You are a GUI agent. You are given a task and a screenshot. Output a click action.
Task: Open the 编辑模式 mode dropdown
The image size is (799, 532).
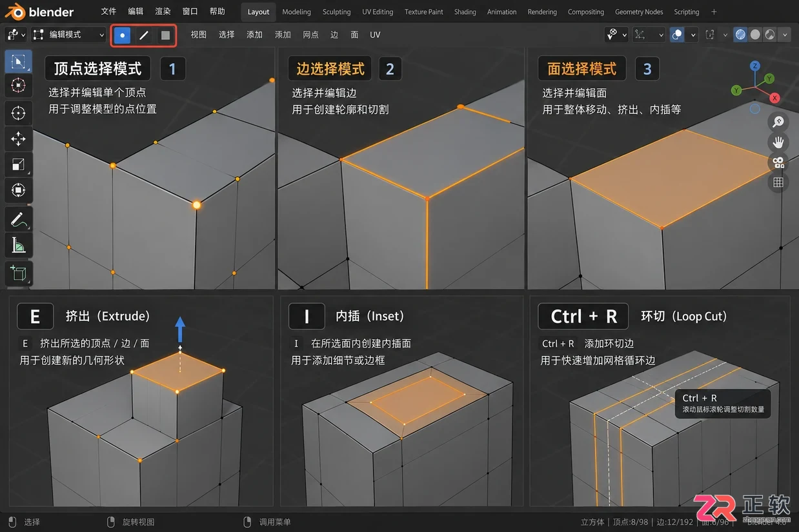click(x=68, y=35)
